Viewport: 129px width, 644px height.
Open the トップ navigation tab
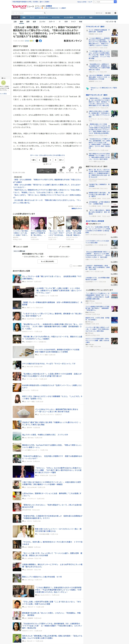[16, 17]
